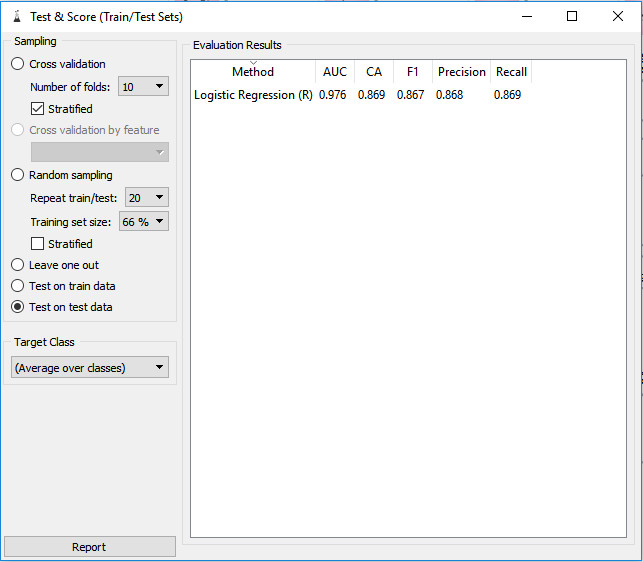Minimize the Test & Score window
The width and height of the screenshot is (643, 562).
point(527,16)
